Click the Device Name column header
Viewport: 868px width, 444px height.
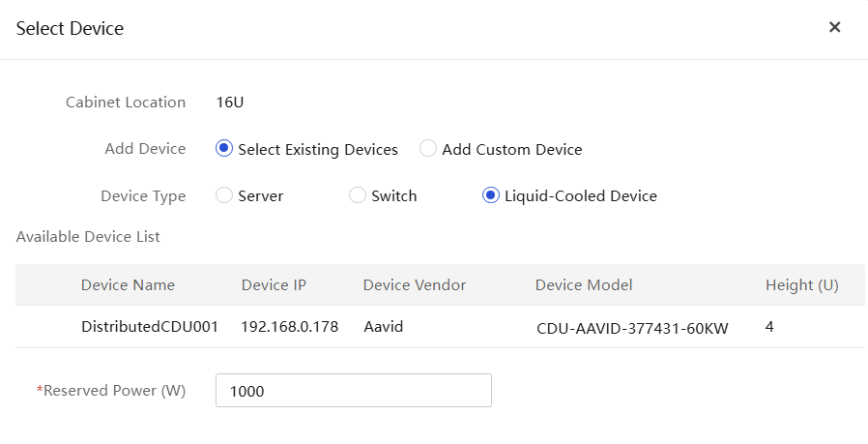point(128,285)
